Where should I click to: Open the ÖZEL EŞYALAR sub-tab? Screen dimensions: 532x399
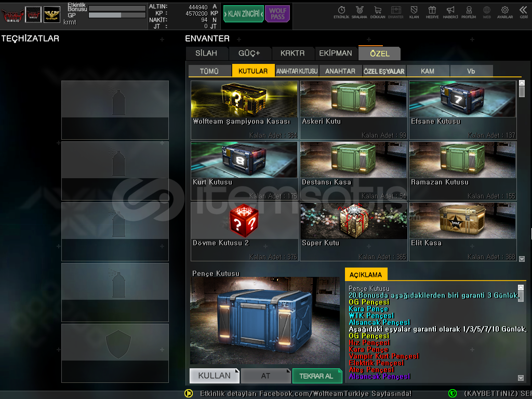[384, 71]
